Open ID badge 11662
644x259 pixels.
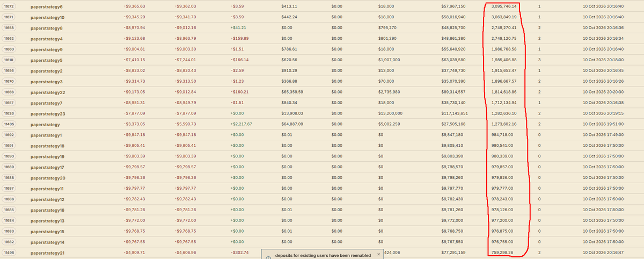(9, 39)
